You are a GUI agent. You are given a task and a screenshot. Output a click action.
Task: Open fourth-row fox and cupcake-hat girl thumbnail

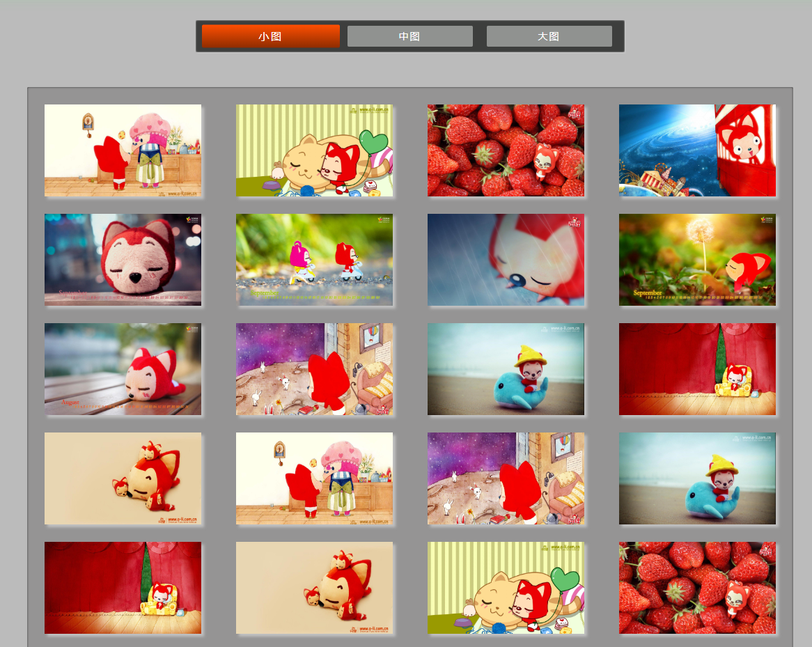314,478
